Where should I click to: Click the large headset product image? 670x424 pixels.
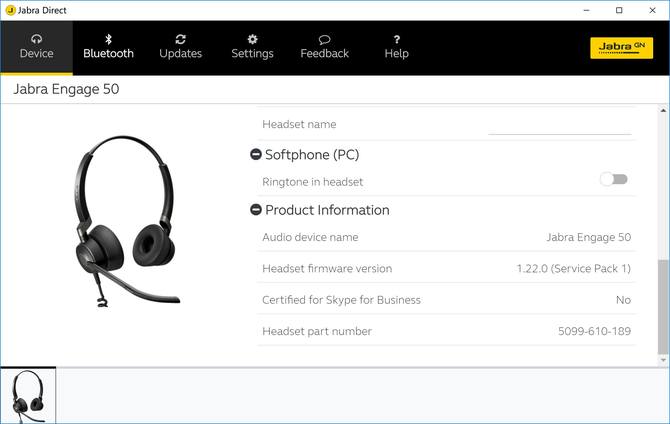point(126,221)
